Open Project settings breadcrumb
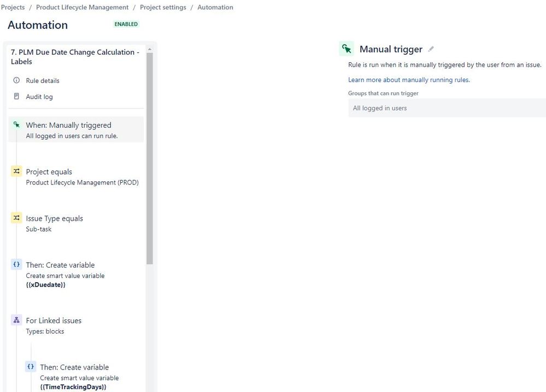 pos(163,7)
